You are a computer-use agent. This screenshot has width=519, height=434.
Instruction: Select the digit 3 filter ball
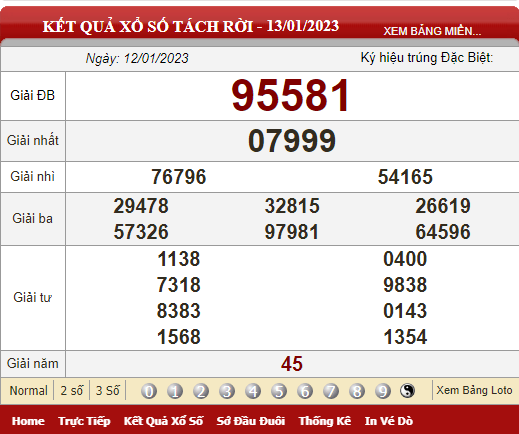(227, 391)
